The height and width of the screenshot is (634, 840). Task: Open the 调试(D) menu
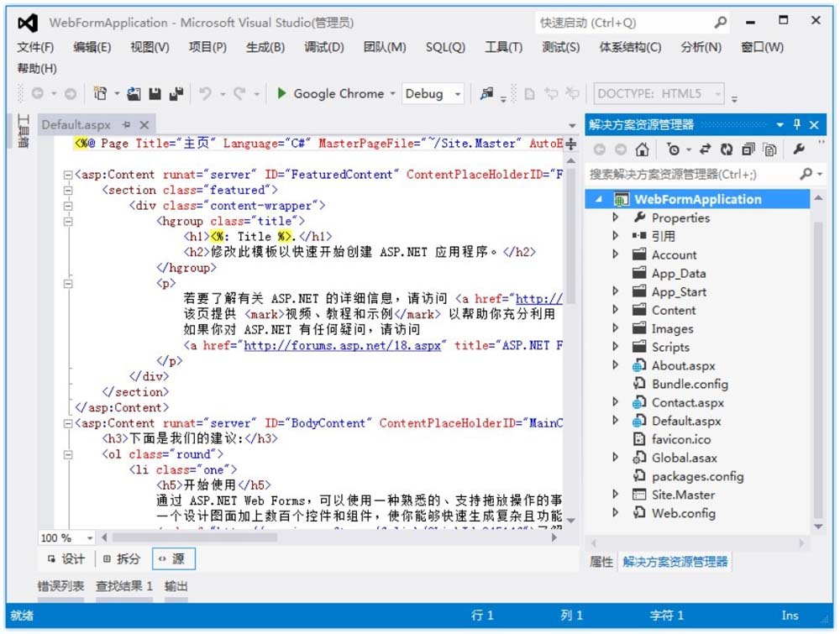tap(324, 47)
